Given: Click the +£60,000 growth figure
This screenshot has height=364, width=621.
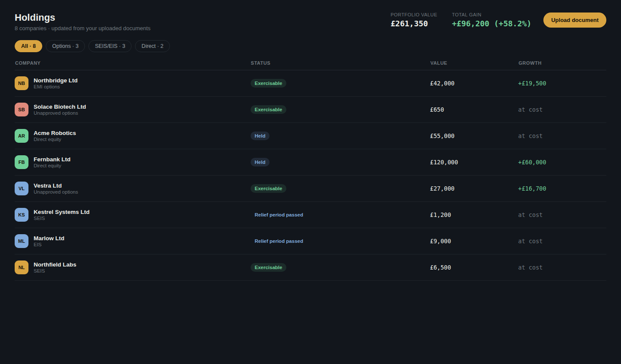Looking at the screenshot, I should [532, 162].
